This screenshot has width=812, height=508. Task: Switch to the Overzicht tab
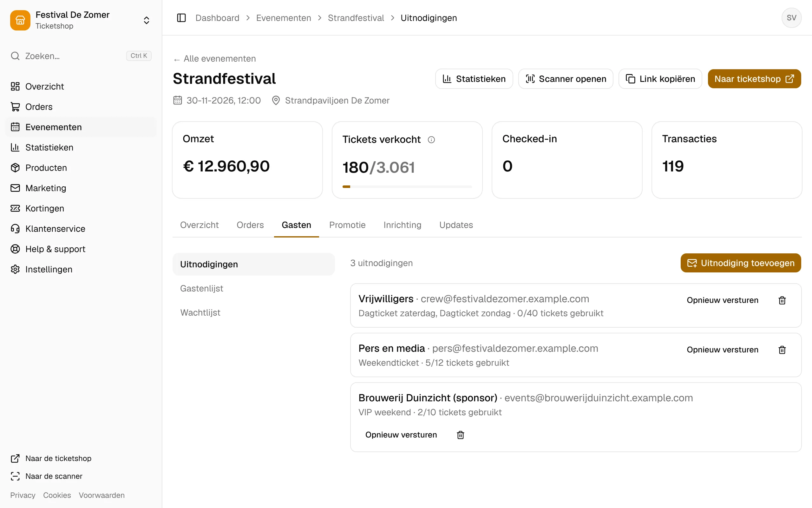[x=199, y=225]
